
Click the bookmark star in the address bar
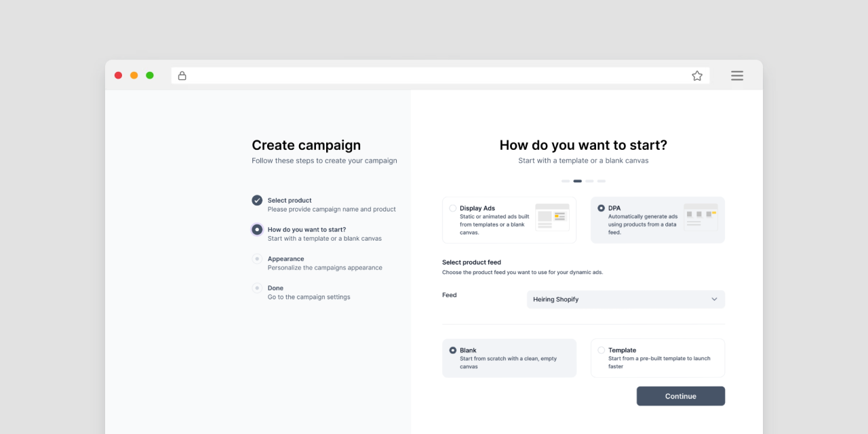click(697, 75)
